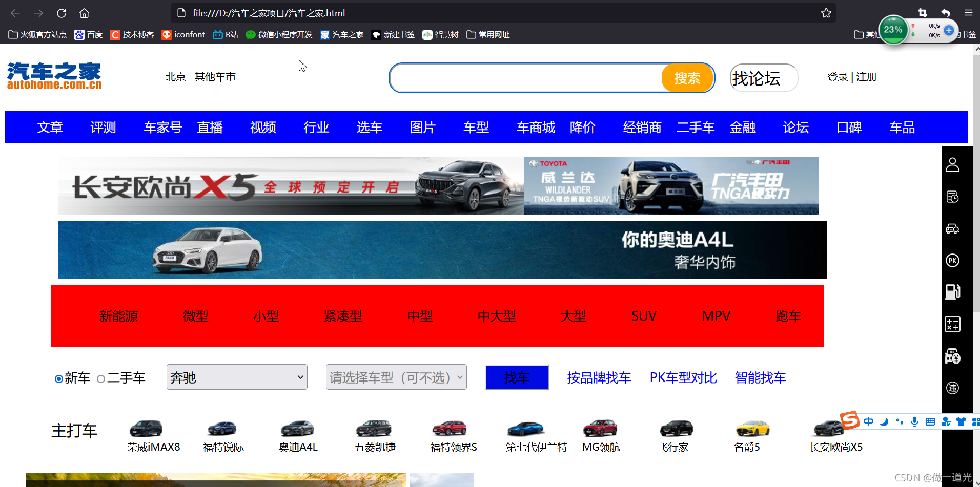Click the browser undo arrow icon
This screenshot has width=980, height=487.
[x=946, y=13]
